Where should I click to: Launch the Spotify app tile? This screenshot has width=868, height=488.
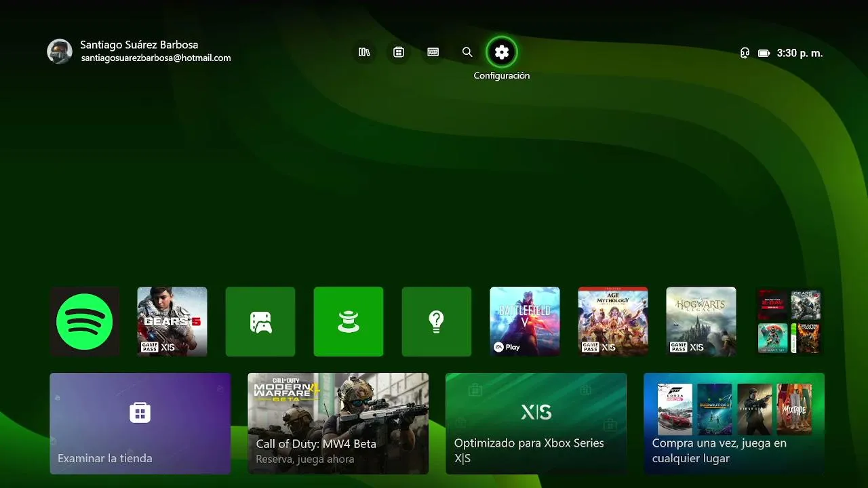tap(84, 321)
